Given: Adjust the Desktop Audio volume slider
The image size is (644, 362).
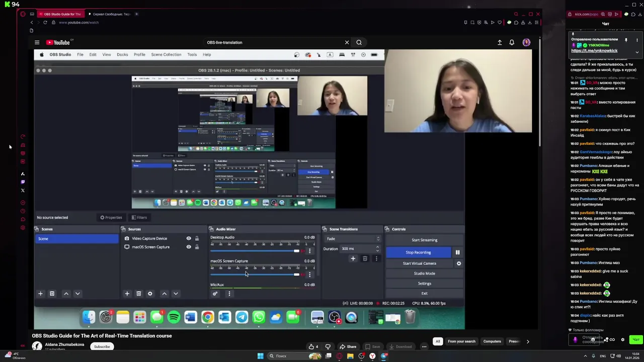Looking at the screenshot, I should 255,251.
